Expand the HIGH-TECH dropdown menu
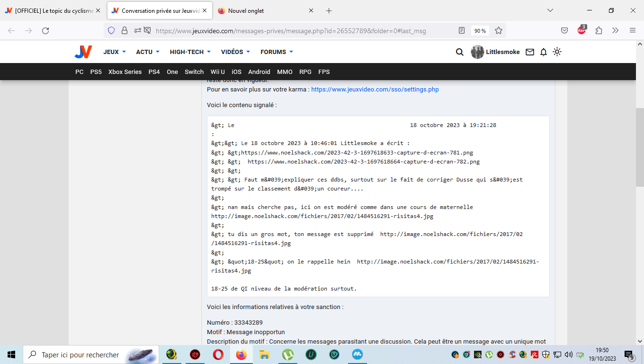 pos(190,52)
